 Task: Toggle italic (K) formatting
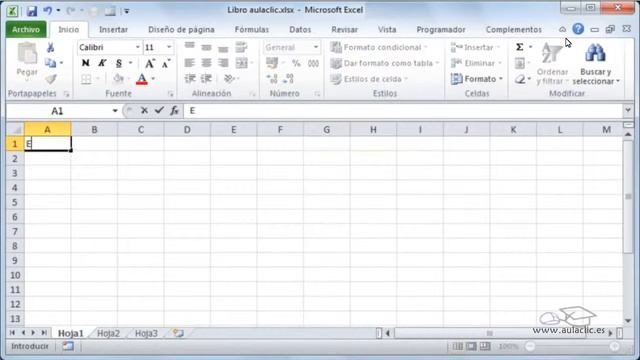tap(102, 63)
